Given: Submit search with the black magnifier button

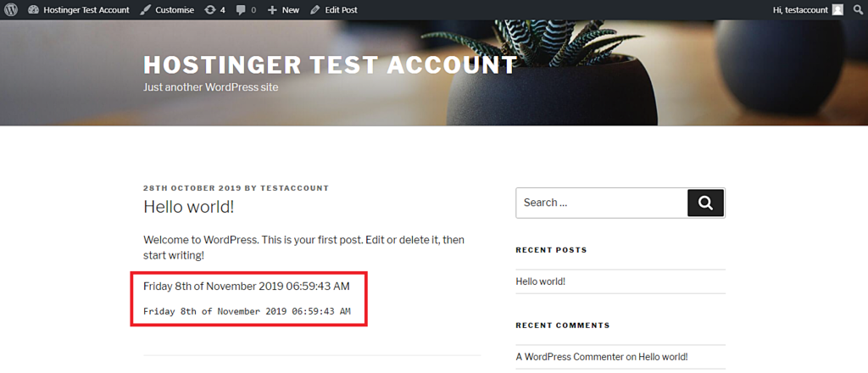Looking at the screenshot, I should click(x=705, y=203).
